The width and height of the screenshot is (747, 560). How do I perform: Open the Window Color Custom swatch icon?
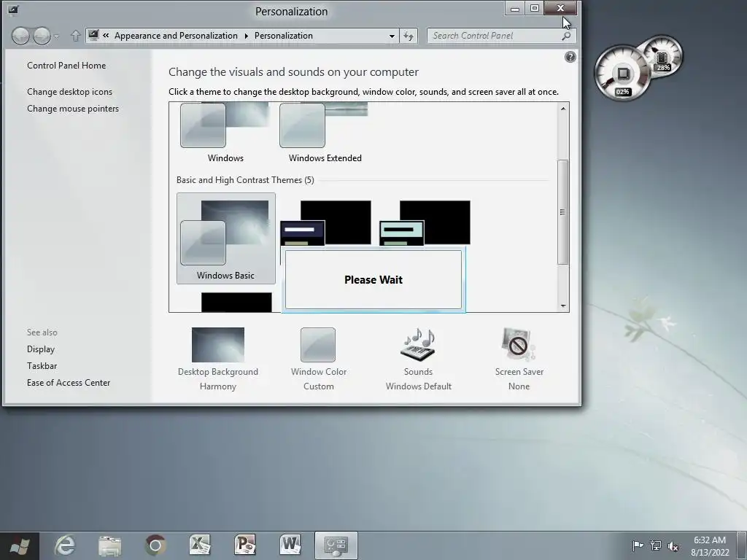[318, 345]
